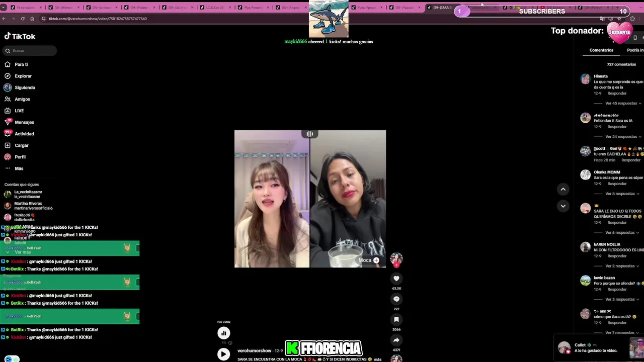Reply to Hinnata's comment
644x362 pixels.
tap(617, 94)
